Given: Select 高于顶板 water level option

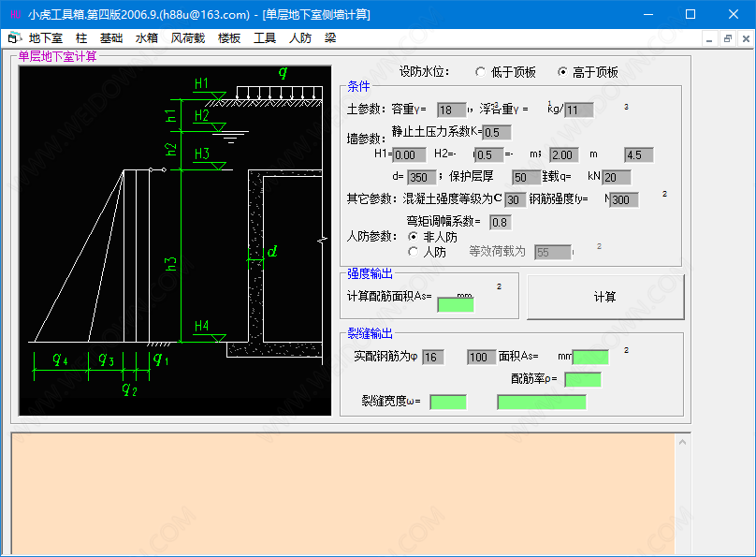Looking at the screenshot, I should (x=588, y=72).
